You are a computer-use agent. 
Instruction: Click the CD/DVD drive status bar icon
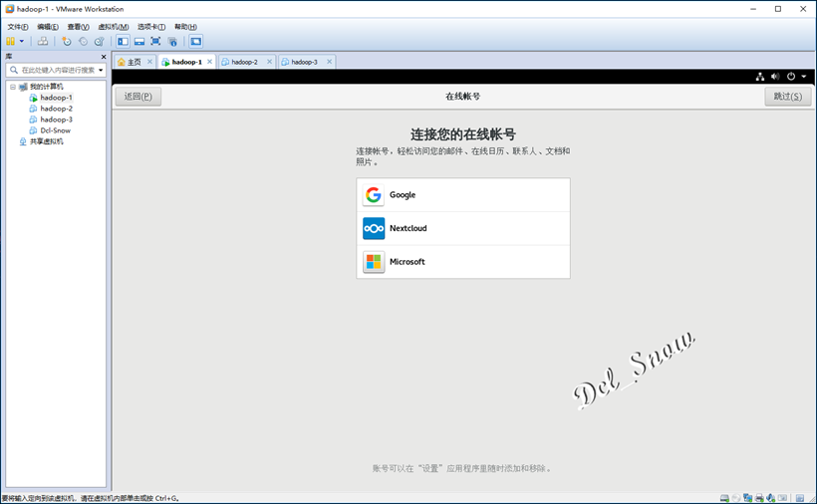736,498
